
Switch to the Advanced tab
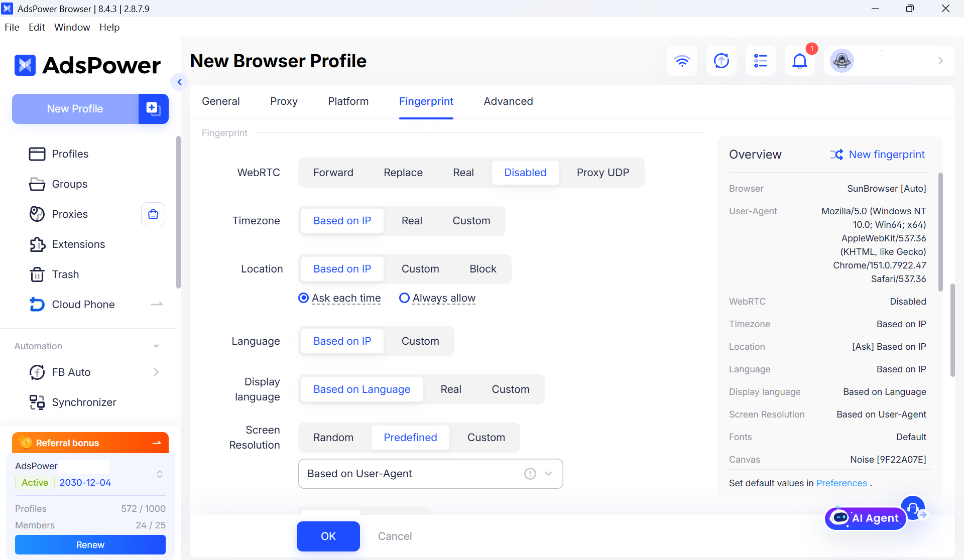509,101
